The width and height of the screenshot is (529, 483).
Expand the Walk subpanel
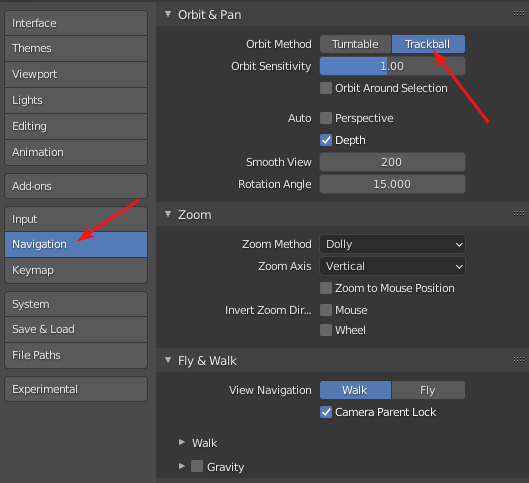182,442
